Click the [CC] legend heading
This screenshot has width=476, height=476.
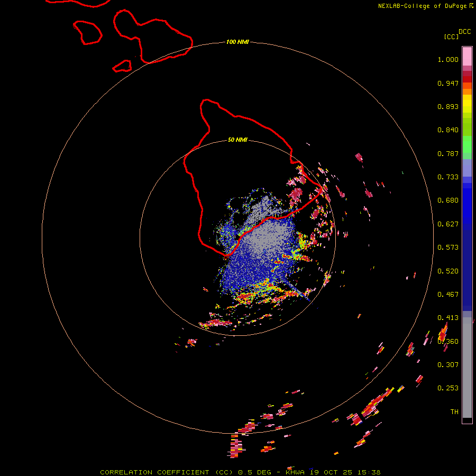point(451,36)
